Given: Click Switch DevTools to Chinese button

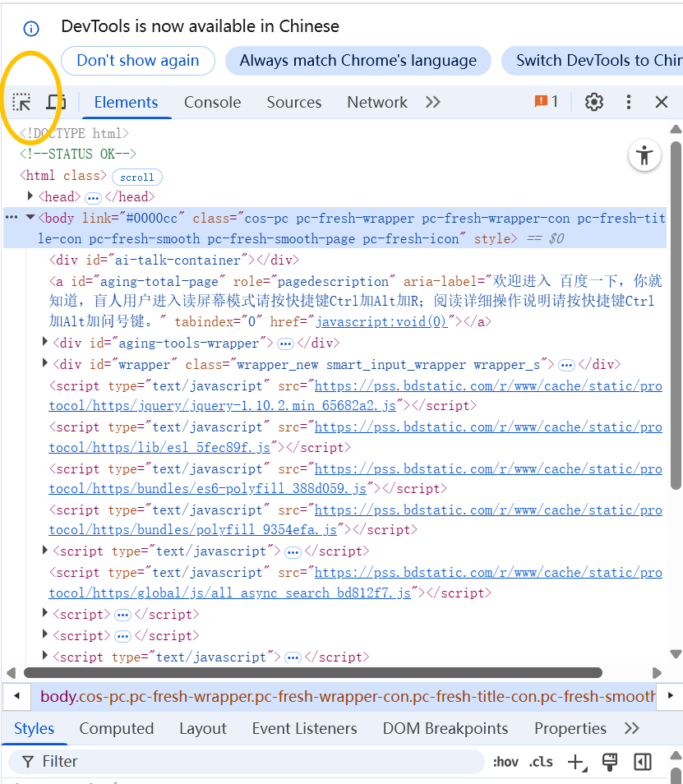Looking at the screenshot, I should [593, 61].
